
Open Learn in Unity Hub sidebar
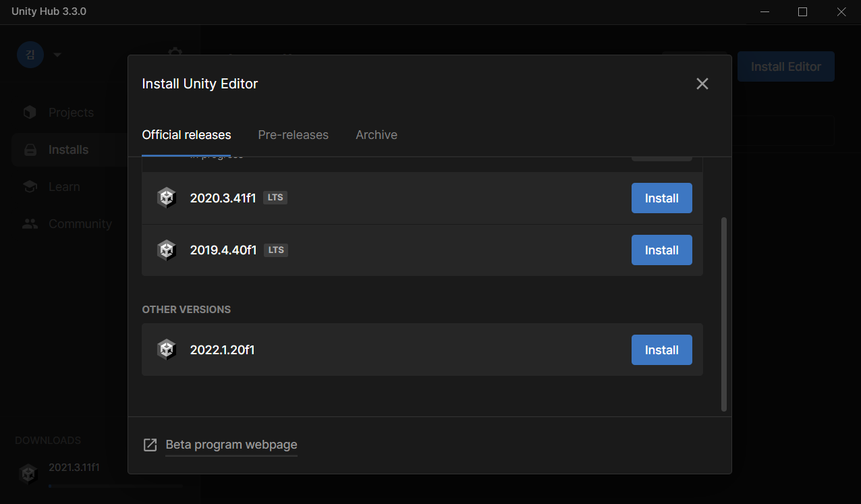64,187
